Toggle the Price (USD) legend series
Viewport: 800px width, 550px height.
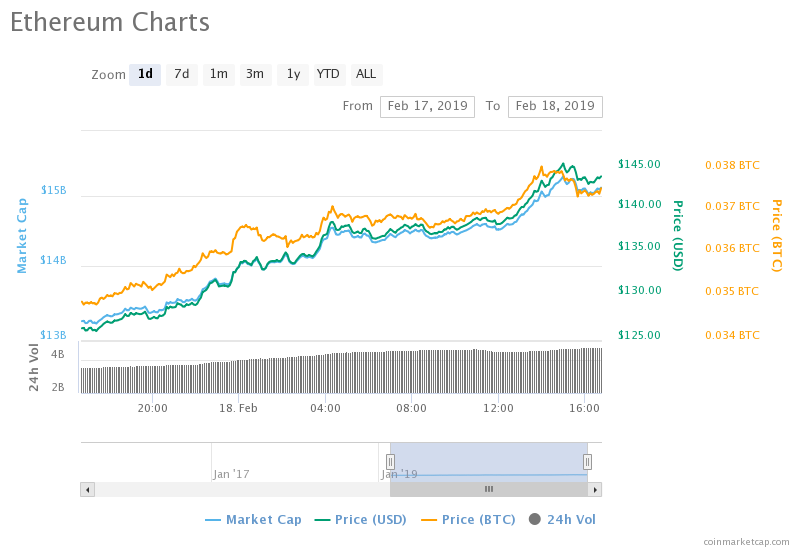coord(361,519)
